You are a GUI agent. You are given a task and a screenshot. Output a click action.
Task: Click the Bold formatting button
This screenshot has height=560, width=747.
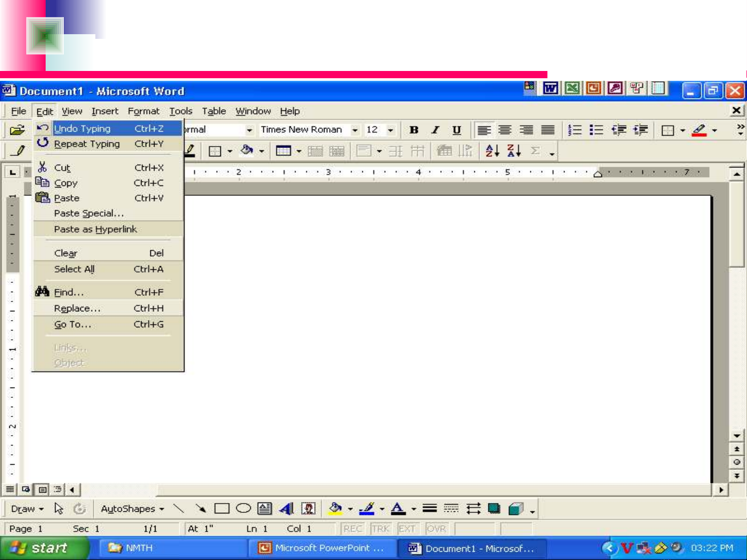(x=414, y=130)
